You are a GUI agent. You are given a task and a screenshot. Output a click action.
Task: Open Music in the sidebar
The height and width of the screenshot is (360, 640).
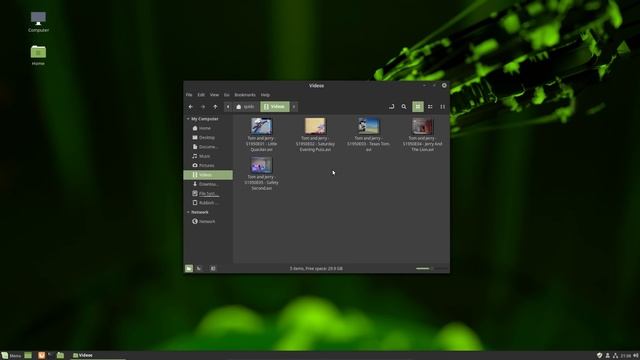click(x=208, y=156)
